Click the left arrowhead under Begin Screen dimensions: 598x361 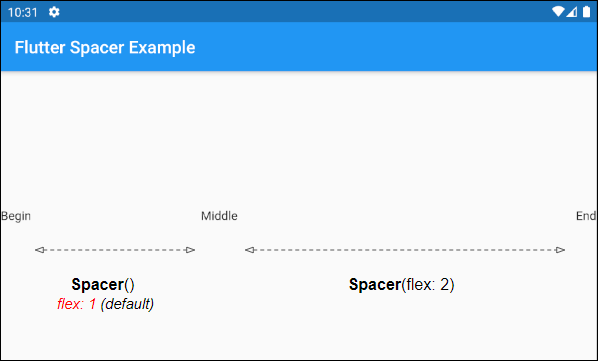(x=40, y=250)
